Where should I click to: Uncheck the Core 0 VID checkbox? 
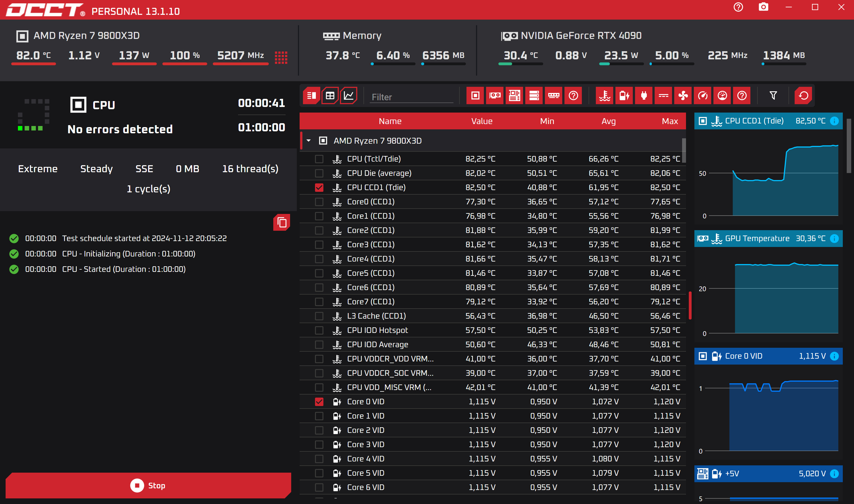point(319,402)
